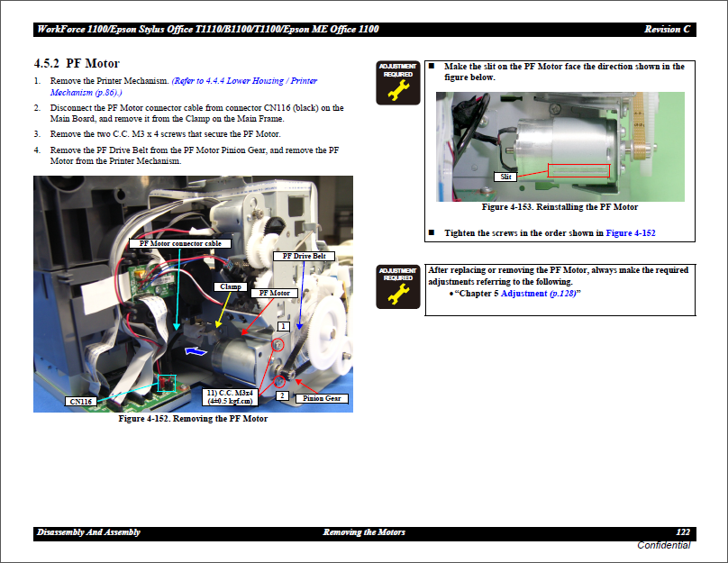Viewport: 728px width, 563px height.
Task: Follow the blue Figure 4-152 link
Action: pyautogui.click(x=630, y=233)
